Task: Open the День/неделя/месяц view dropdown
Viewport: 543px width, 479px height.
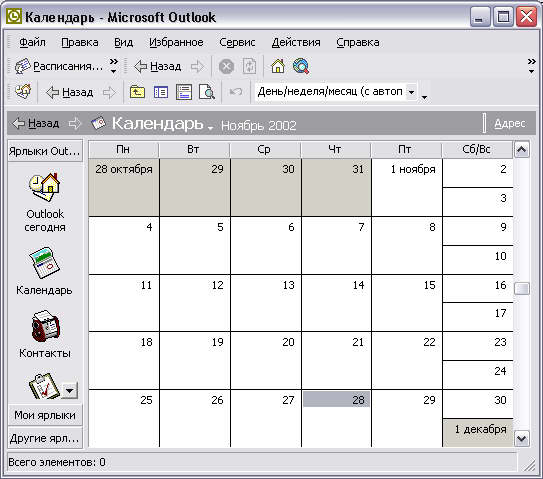Action: click(411, 92)
